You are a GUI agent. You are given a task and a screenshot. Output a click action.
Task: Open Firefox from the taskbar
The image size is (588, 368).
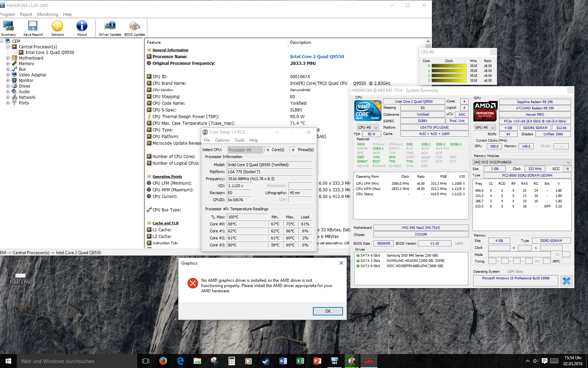coord(163,361)
